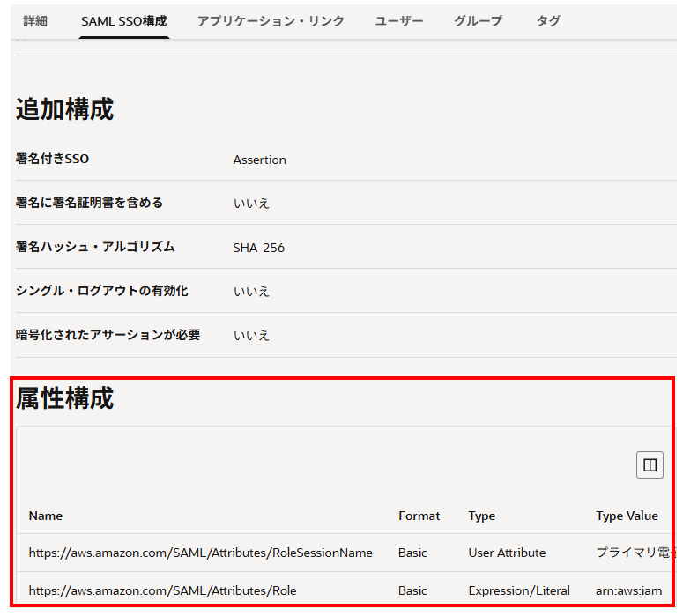The height and width of the screenshot is (616, 683).
Task: Click the SHA-256 hash algorithm value
Action: 258,248
